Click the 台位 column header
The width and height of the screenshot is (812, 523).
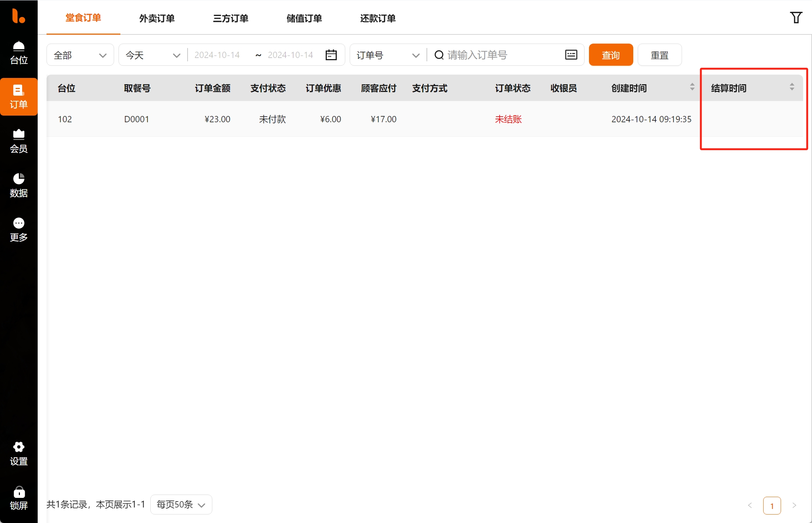click(x=66, y=88)
